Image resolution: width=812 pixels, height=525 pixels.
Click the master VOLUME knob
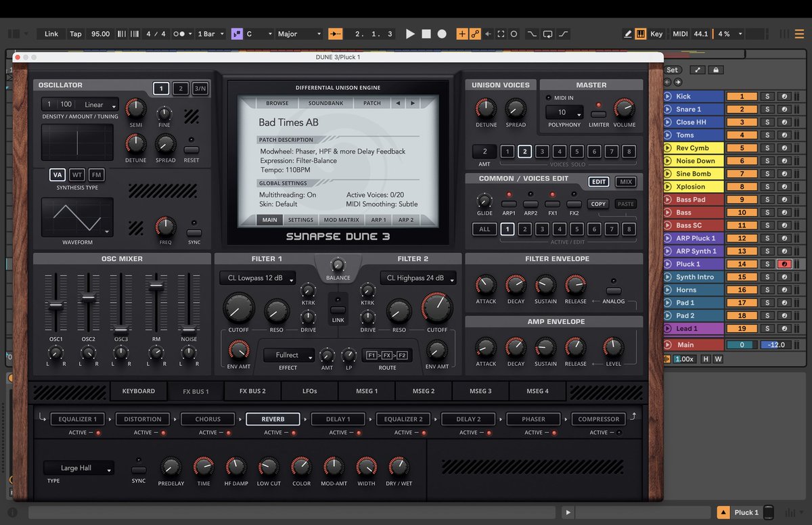click(x=624, y=108)
